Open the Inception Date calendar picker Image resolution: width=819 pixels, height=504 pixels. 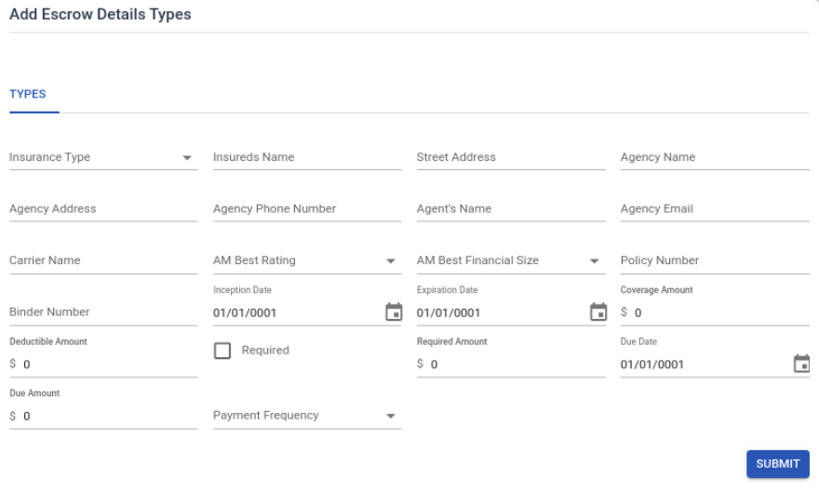click(394, 312)
